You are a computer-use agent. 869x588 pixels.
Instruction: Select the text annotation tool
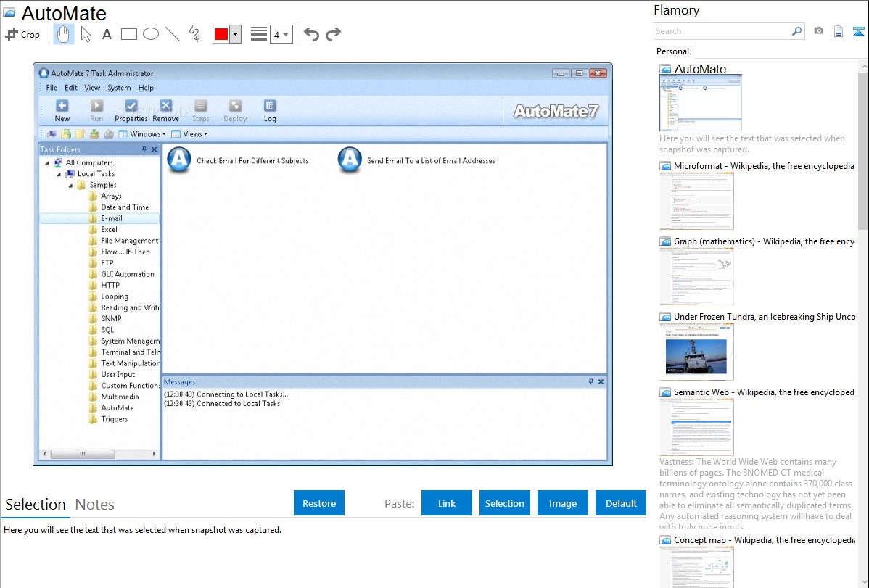[107, 34]
